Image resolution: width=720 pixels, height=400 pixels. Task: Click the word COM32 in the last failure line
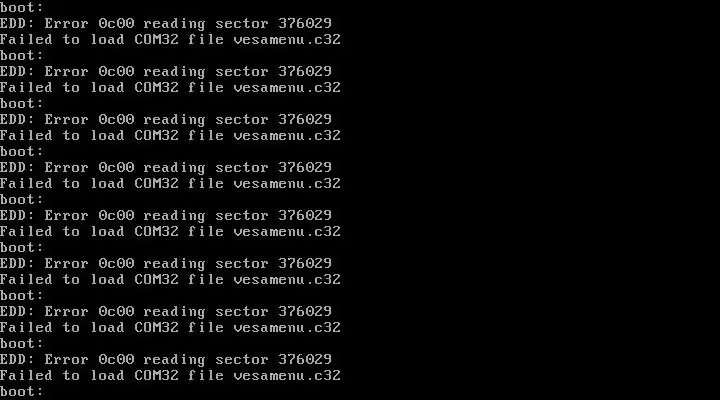(x=157, y=375)
